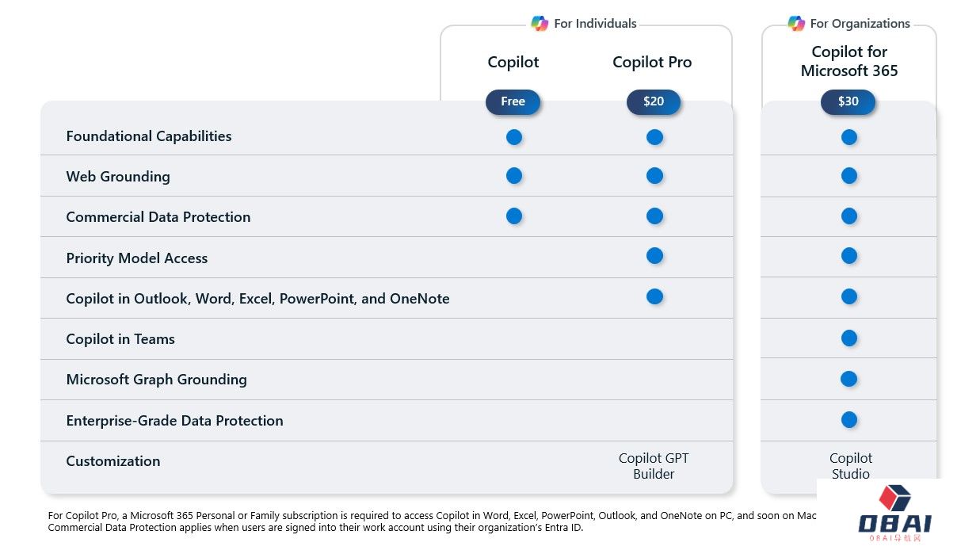This screenshot has height=550, width=980.
Task: Click the Customization row label
Action: (113, 461)
